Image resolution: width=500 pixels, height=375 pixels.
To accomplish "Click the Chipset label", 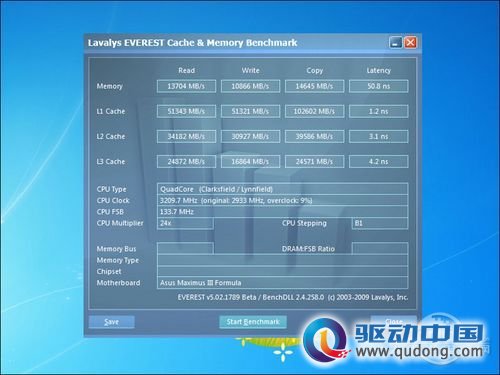I will tap(109, 272).
